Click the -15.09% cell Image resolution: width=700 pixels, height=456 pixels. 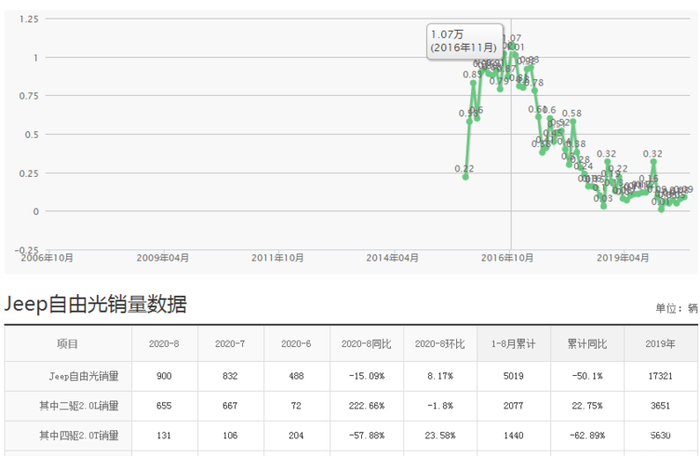coord(367,376)
